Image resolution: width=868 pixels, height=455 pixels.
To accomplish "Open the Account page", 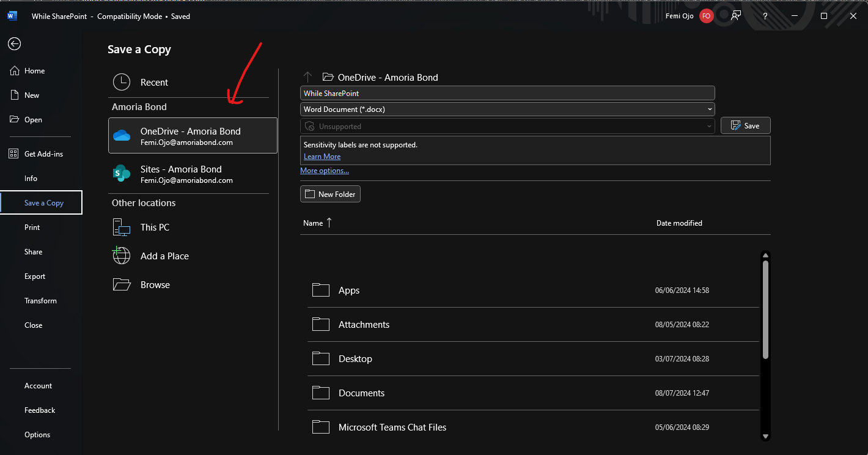I will click(38, 386).
